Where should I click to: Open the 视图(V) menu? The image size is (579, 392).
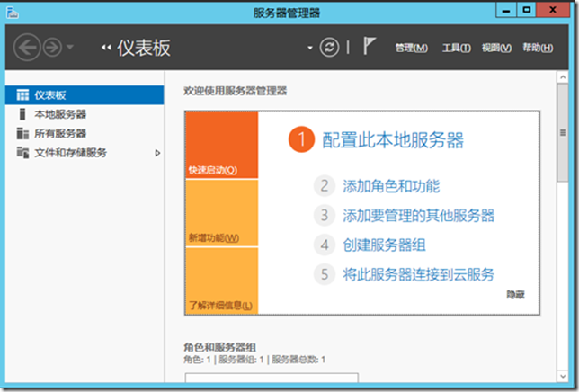pyautogui.click(x=496, y=48)
